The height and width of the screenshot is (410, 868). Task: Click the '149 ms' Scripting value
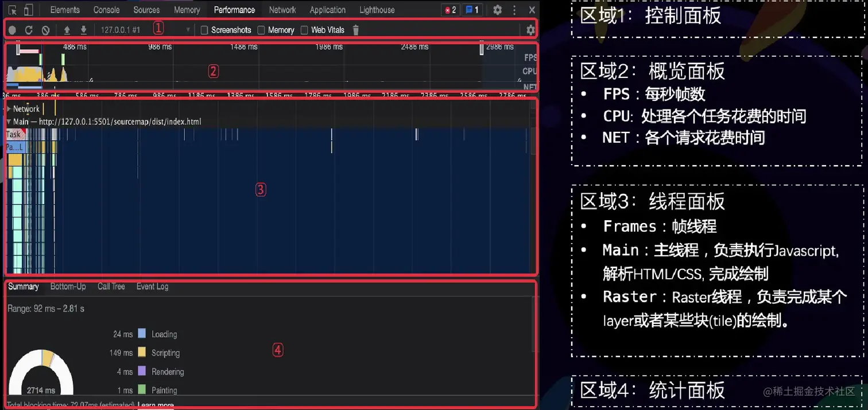tap(121, 353)
